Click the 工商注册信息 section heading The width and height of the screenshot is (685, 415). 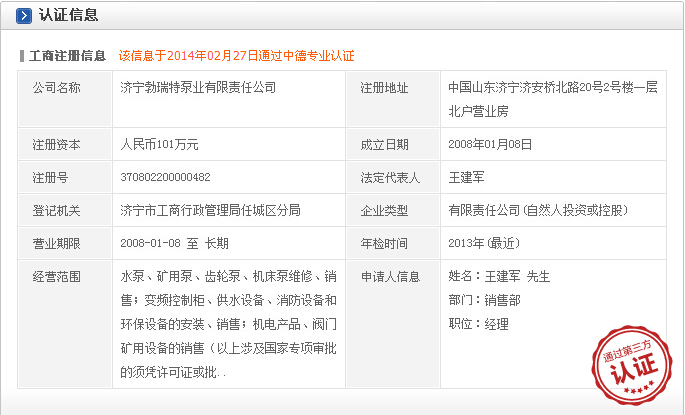click(x=67, y=56)
